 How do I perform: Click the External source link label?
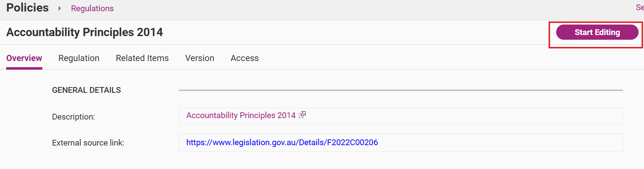(x=88, y=143)
